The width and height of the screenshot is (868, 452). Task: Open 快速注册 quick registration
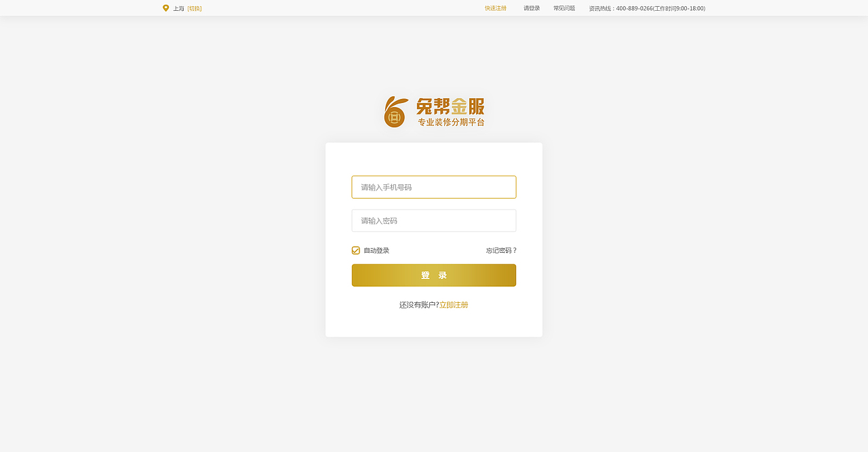pos(496,7)
